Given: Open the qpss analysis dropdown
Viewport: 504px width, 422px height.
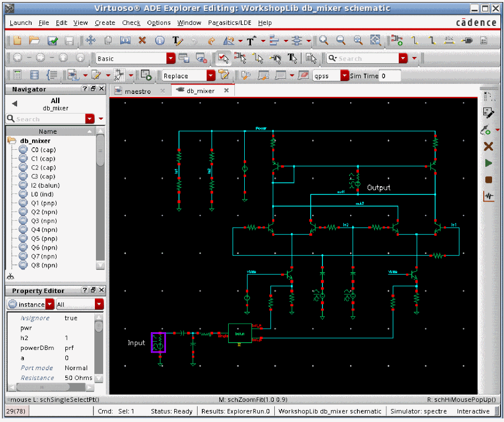Looking at the screenshot, I should pyautogui.click(x=345, y=76).
